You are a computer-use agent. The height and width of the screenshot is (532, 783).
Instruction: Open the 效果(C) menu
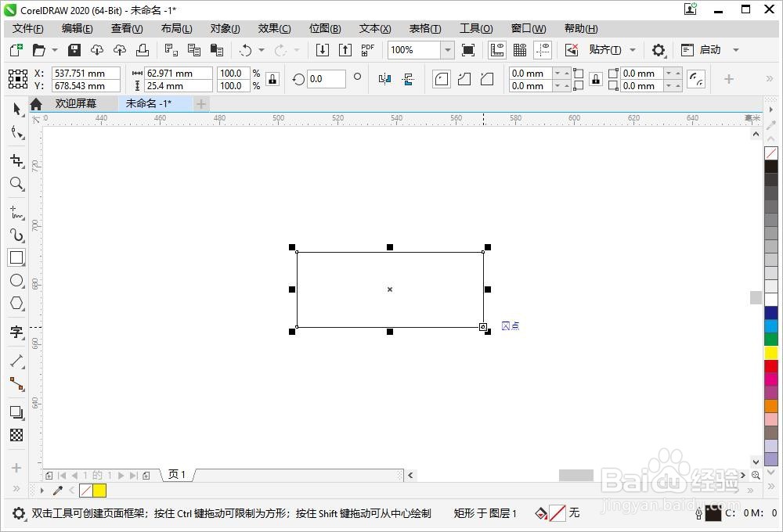coord(274,28)
